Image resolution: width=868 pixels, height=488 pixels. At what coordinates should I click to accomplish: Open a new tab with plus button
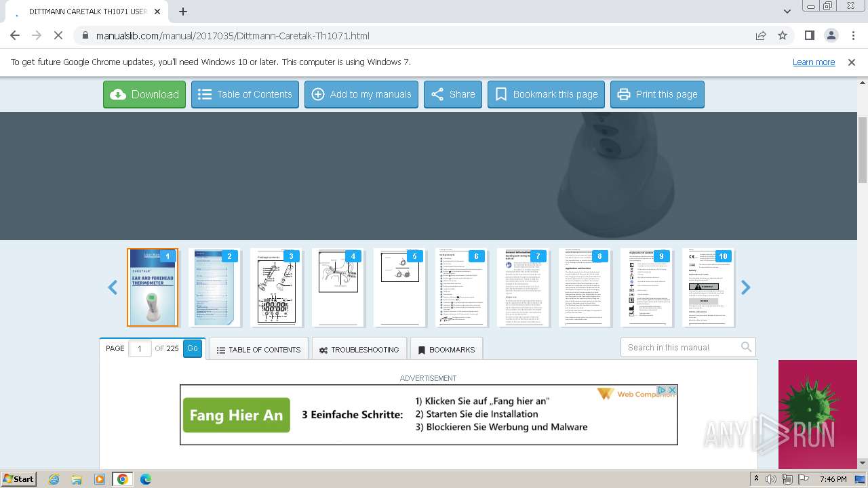pos(183,12)
